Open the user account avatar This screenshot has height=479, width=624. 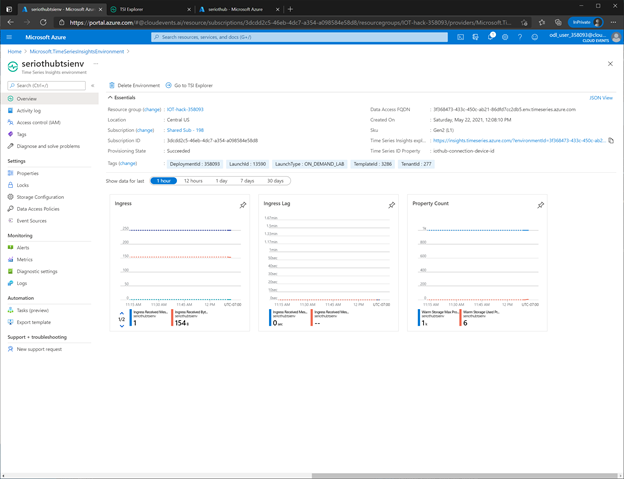(616, 37)
